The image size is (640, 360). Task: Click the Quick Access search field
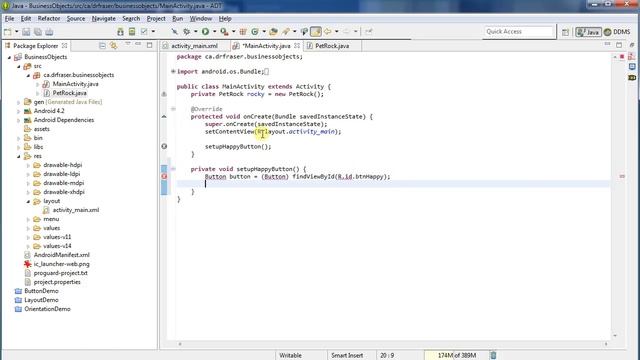pos(519,31)
